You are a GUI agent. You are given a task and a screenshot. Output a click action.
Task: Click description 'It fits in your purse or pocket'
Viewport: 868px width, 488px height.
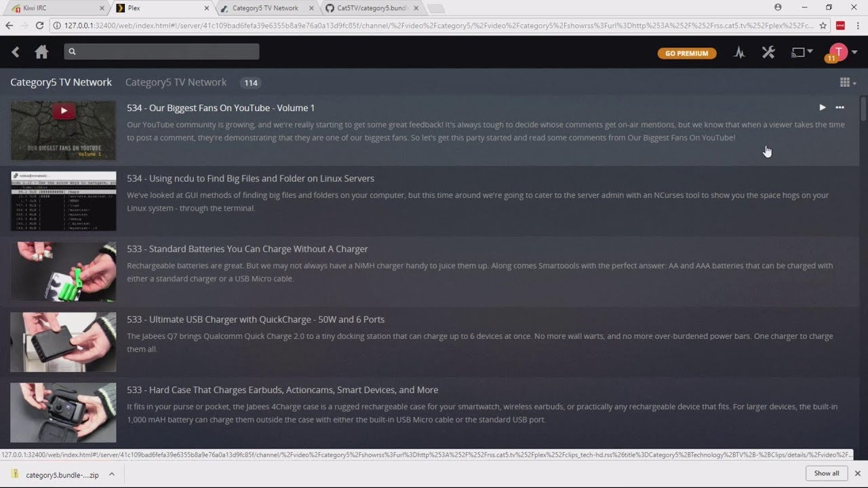pyautogui.click(x=482, y=413)
